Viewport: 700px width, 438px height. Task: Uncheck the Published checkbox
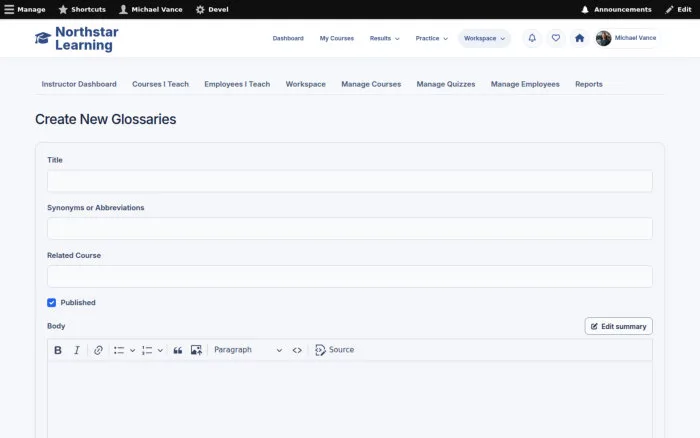[51, 303]
